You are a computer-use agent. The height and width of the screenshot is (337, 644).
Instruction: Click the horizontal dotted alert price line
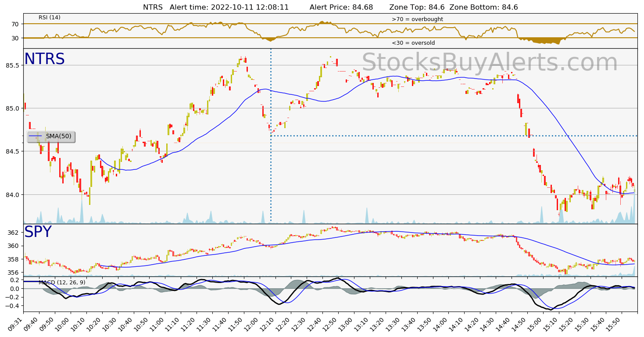pos(454,136)
